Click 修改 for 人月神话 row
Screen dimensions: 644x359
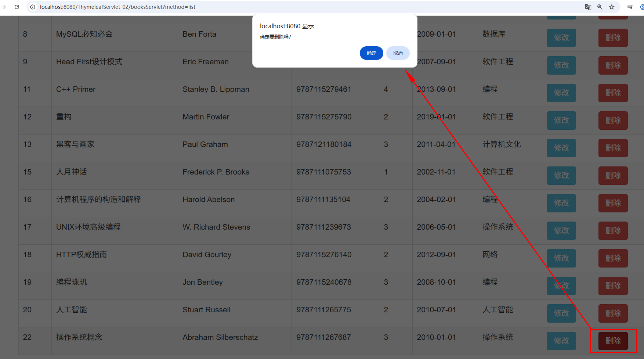(561, 176)
